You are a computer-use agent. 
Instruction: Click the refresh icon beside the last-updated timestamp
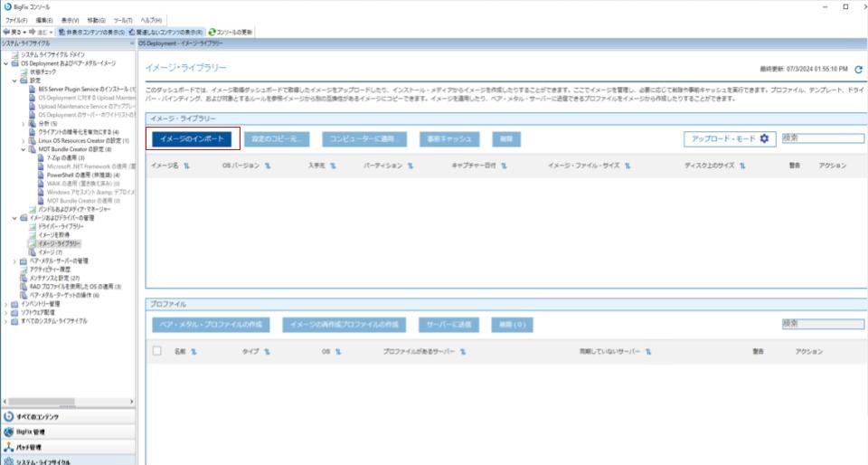tap(858, 69)
